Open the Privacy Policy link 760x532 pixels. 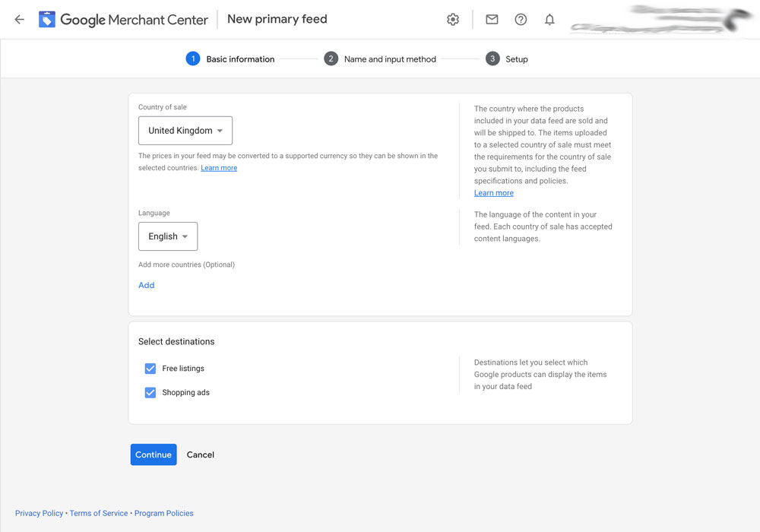coord(39,513)
